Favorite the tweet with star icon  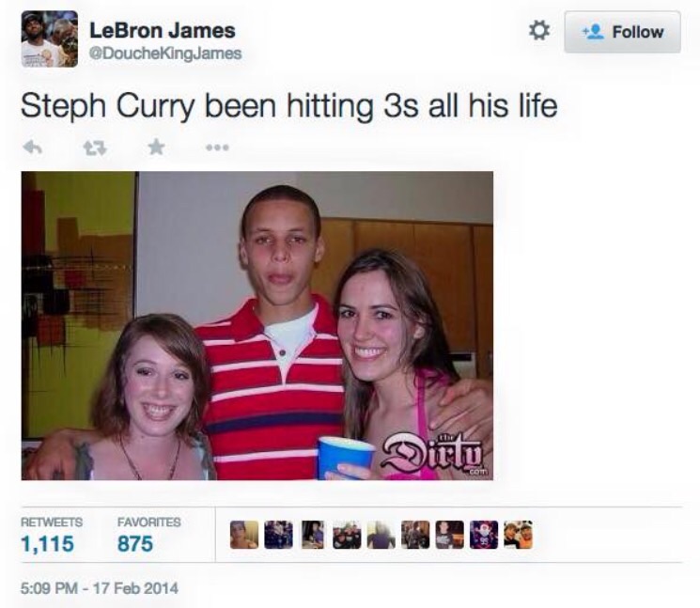pos(156,147)
